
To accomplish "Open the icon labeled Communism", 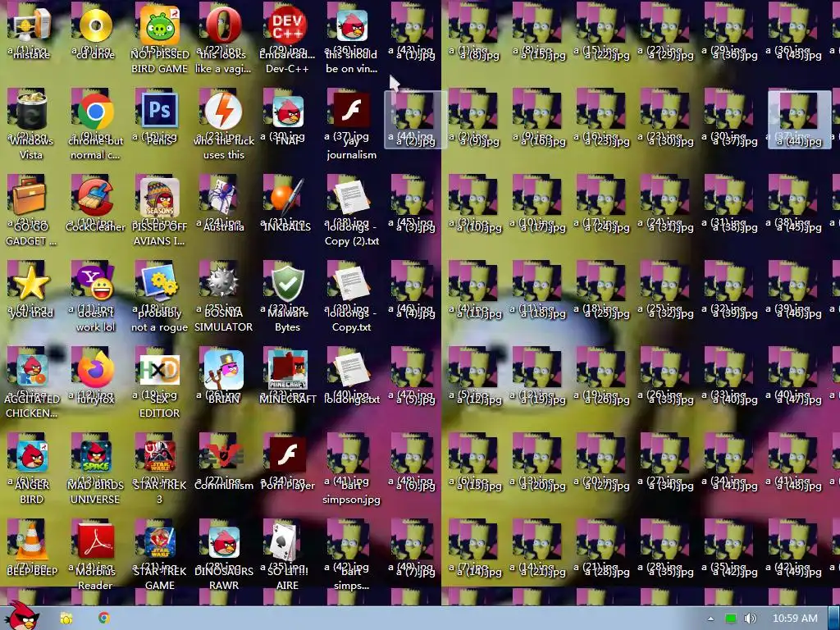I will click(x=223, y=455).
